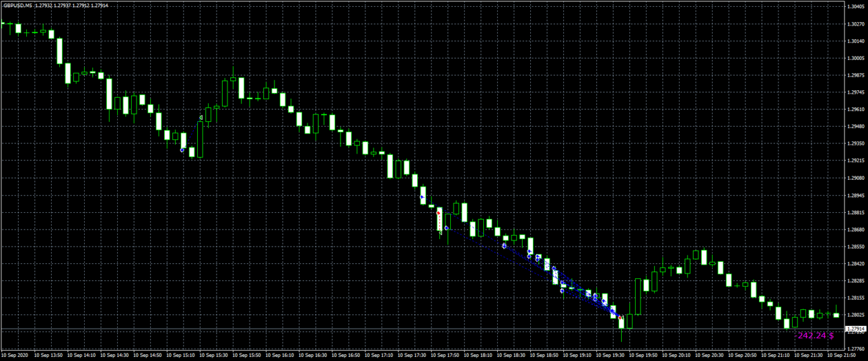Click the 1.28420 price axis label

[x=855, y=264]
